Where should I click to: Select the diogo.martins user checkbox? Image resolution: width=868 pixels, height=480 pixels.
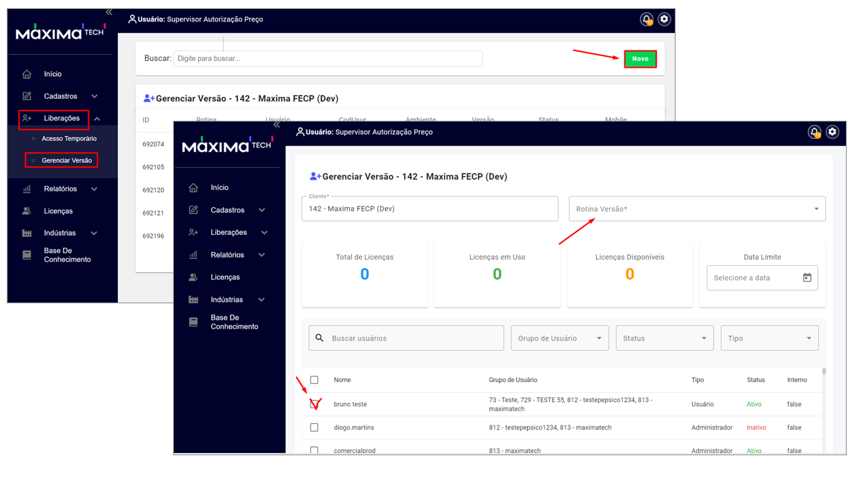(315, 428)
